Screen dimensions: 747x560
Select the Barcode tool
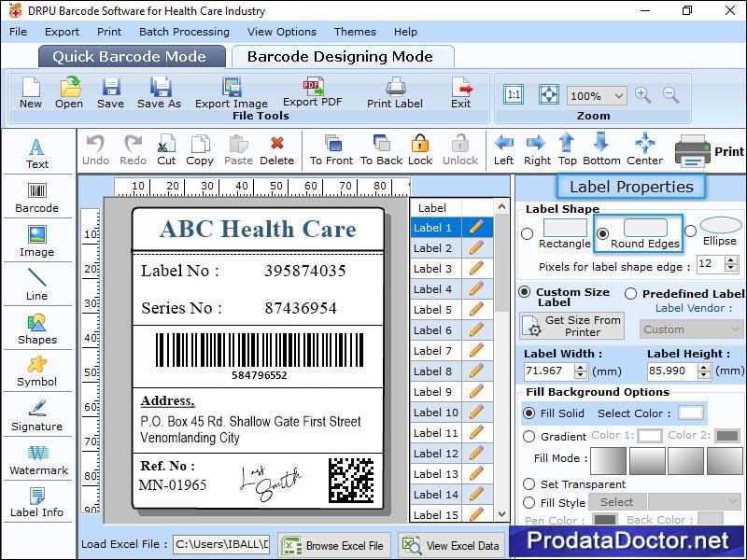point(37,198)
